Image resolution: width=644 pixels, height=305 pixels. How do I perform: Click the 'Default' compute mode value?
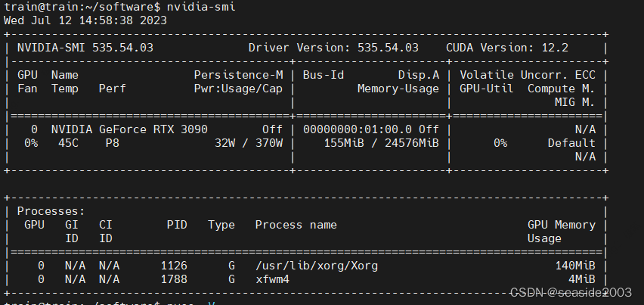pyautogui.click(x=571, y=143)
